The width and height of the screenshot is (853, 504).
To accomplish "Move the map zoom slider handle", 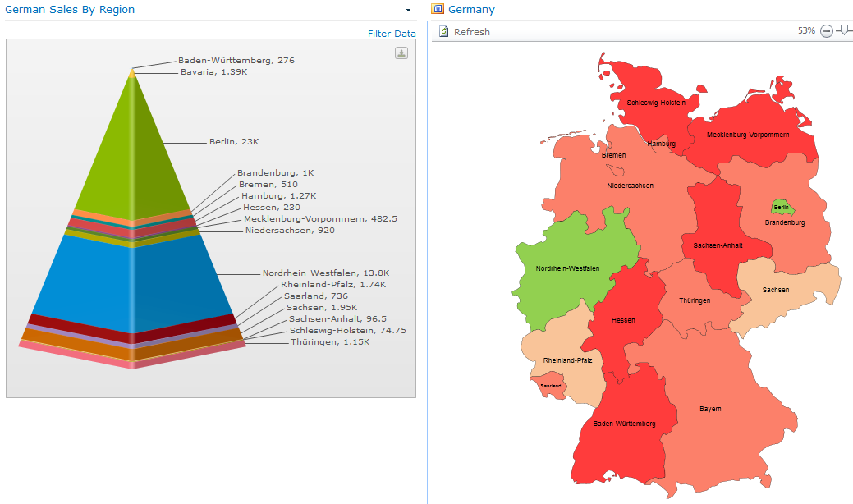I will point(846,31).
